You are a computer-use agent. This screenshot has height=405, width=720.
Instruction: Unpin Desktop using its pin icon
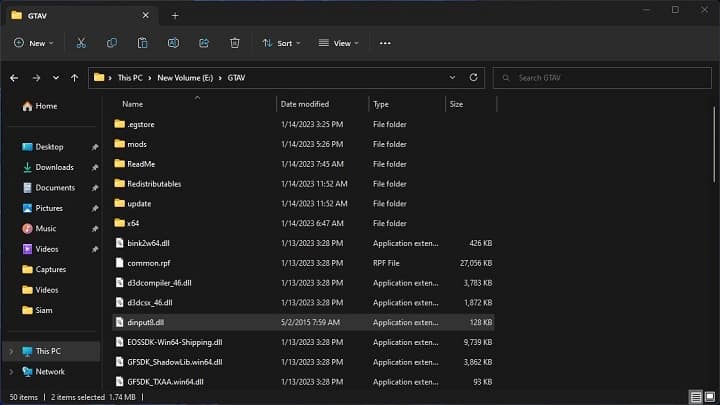click(x=95, y=147)
